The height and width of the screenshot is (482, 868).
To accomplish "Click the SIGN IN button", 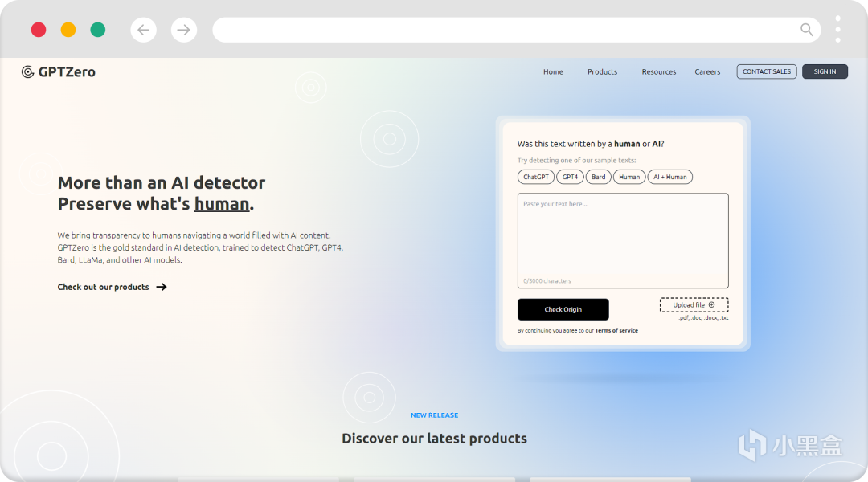I will [x=825, y=71].
